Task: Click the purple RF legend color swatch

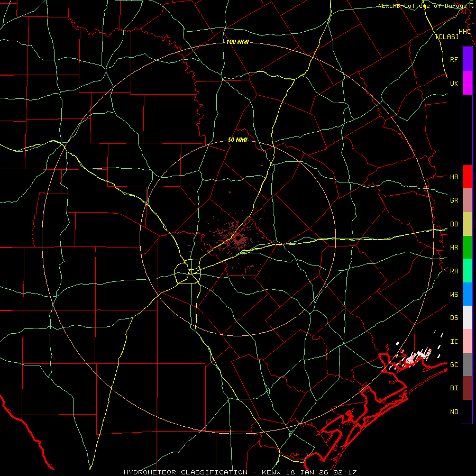Action: [467, 59]
